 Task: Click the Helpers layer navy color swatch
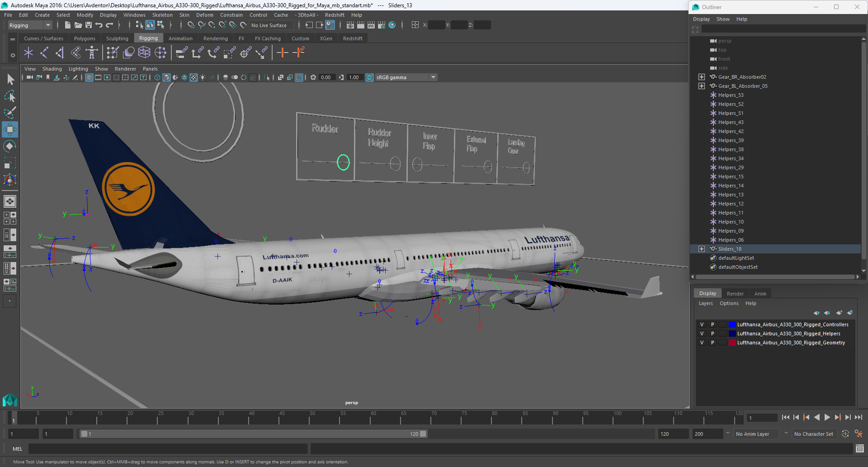click(x=732, y=334)
